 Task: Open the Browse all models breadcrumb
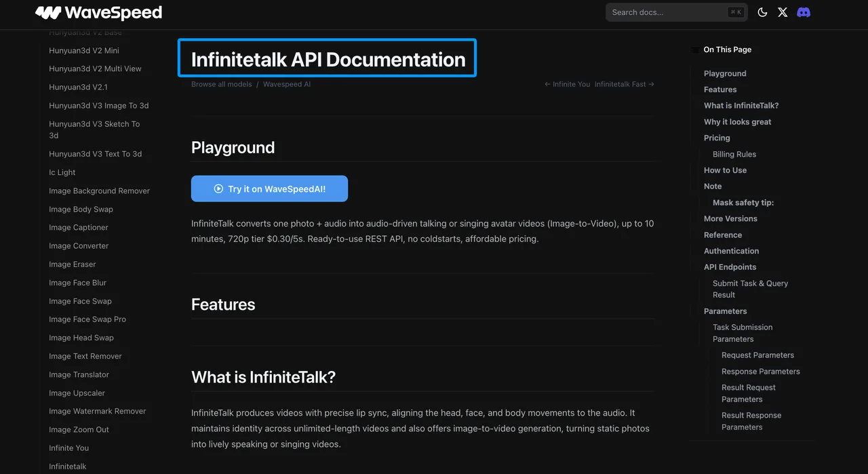pos(221,84)
